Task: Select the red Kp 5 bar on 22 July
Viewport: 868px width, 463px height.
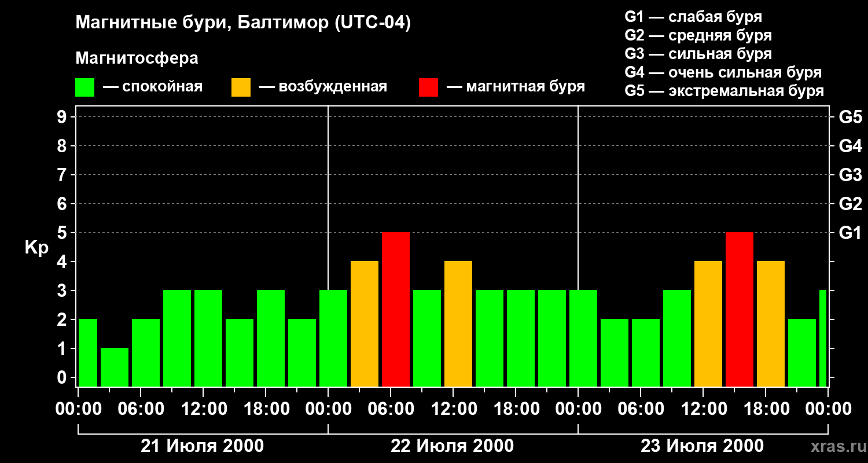Action: coord(396,309)
